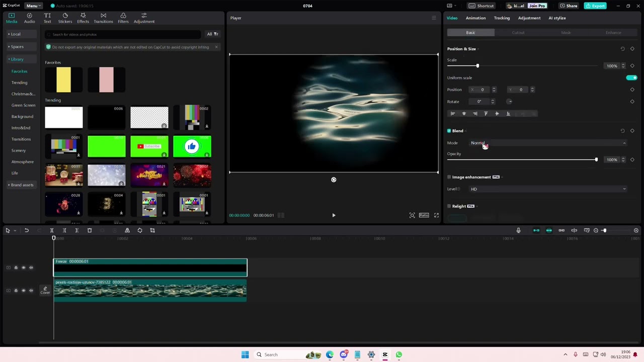Open the layout selector dropdown in the title bar
This screenshot has width=644, height=362.
click(451, 6)
